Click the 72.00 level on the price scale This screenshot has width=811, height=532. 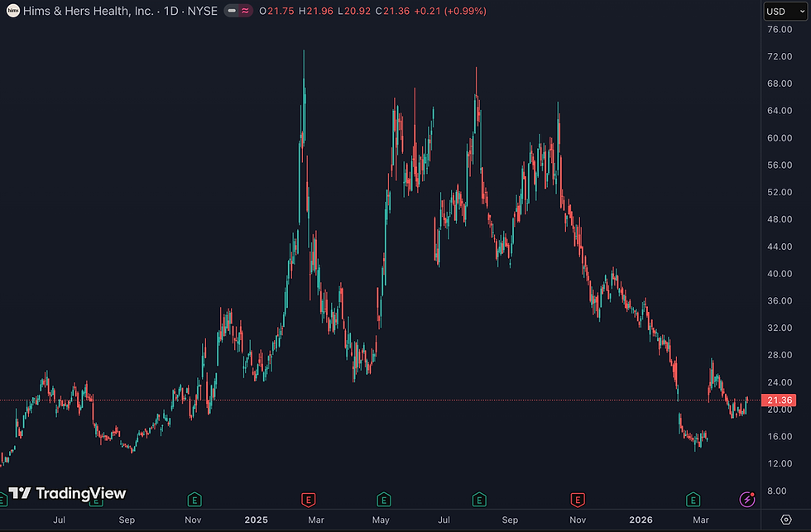[x=780, y=56]
